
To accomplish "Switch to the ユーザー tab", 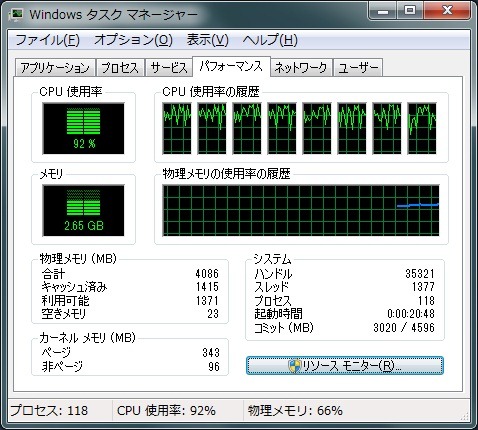I will click(x=358, y=68).
